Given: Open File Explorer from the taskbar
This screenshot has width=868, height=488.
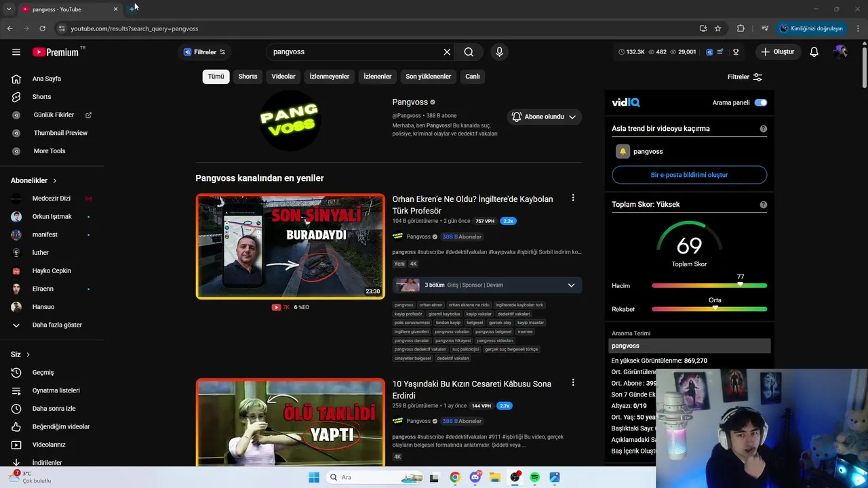Looking at the screenshot, I should click(495, 477).
